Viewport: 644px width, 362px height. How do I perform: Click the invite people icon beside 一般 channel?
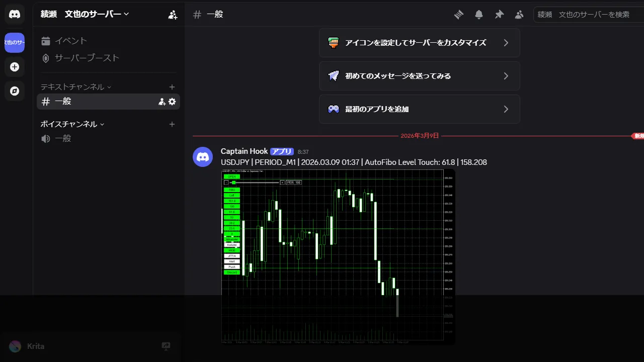pyautogui.click(x=161, y=101)
